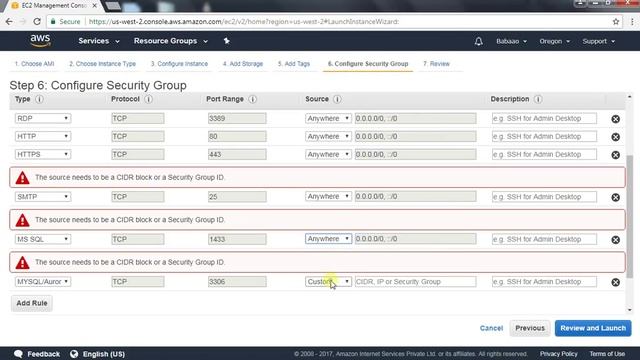Bookmark this page with the star icon
This screenshot has width=640, height=360.
(616, 22)
